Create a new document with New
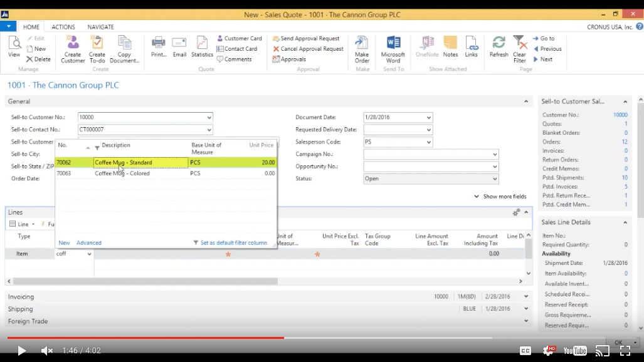 point(36,49)
